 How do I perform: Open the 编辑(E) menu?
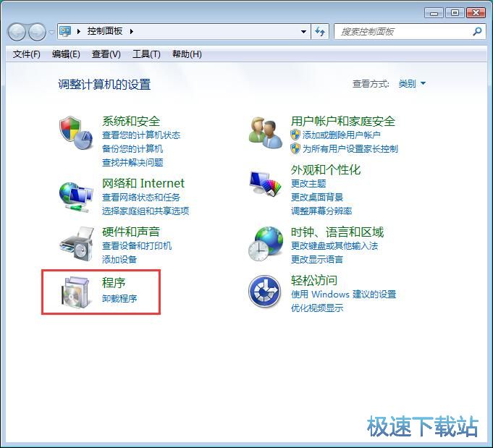tap(66, 54)
